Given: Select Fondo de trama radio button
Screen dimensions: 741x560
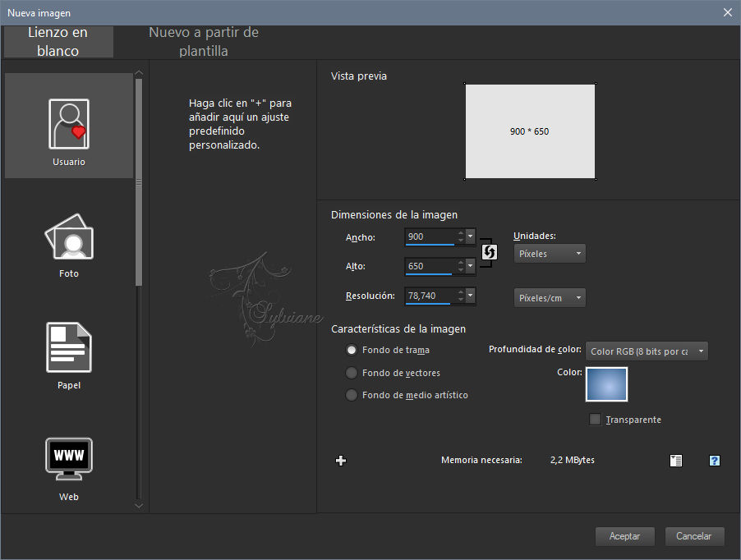Looking at the screenshot, I should 352,350.
